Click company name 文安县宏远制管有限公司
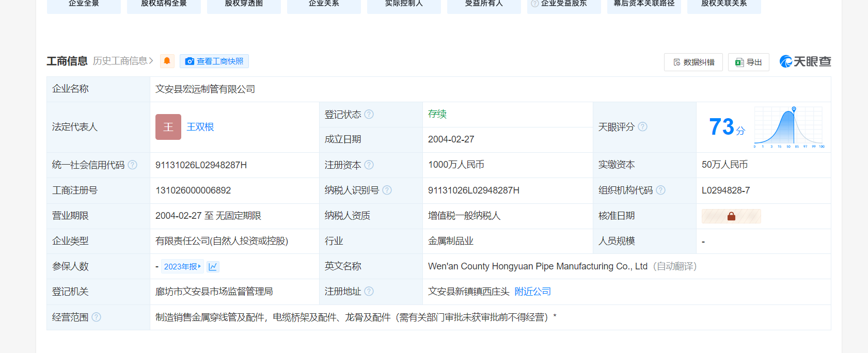 (206, 89)
